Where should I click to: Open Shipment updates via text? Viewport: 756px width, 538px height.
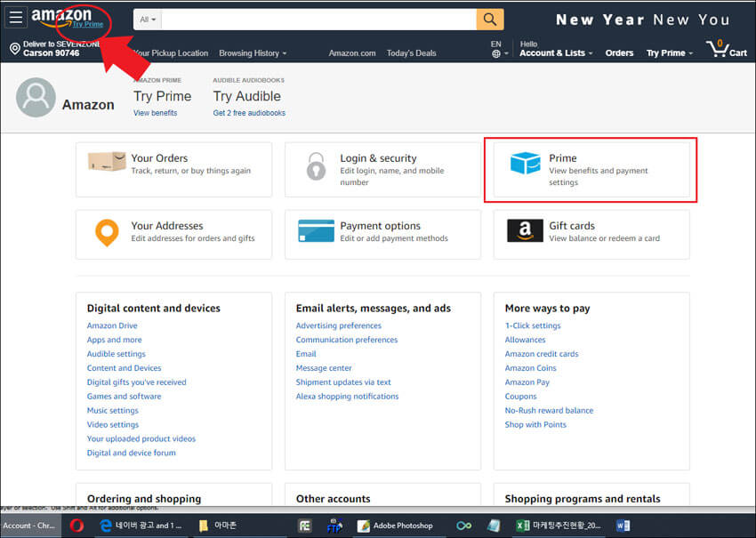[343, 381]
